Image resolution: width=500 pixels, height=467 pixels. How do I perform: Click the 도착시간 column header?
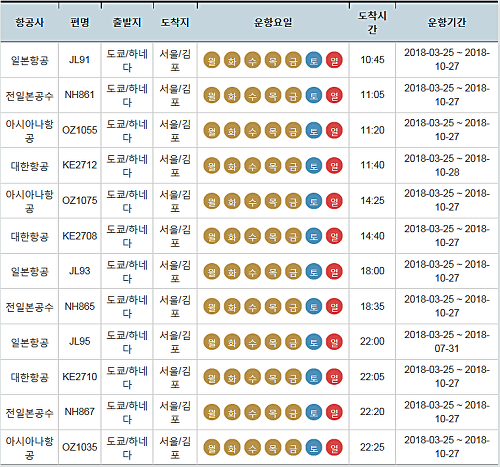pyautogui.click(x=372, y=22)
